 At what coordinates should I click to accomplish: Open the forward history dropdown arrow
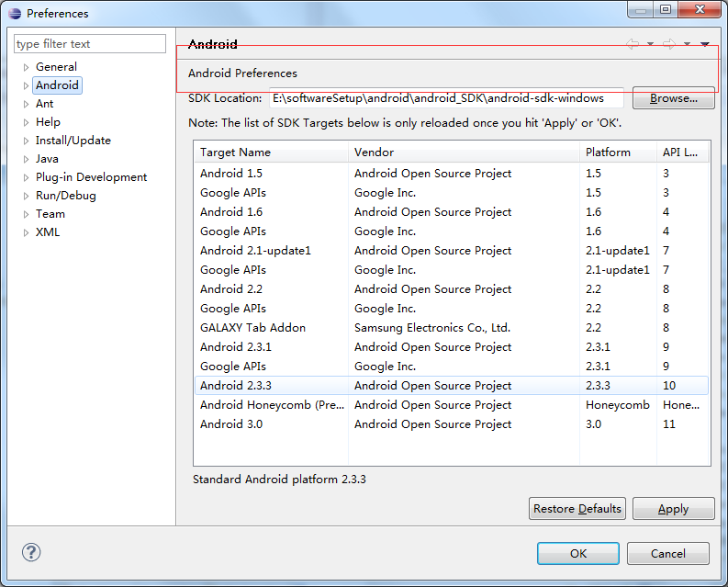(687, 44)
